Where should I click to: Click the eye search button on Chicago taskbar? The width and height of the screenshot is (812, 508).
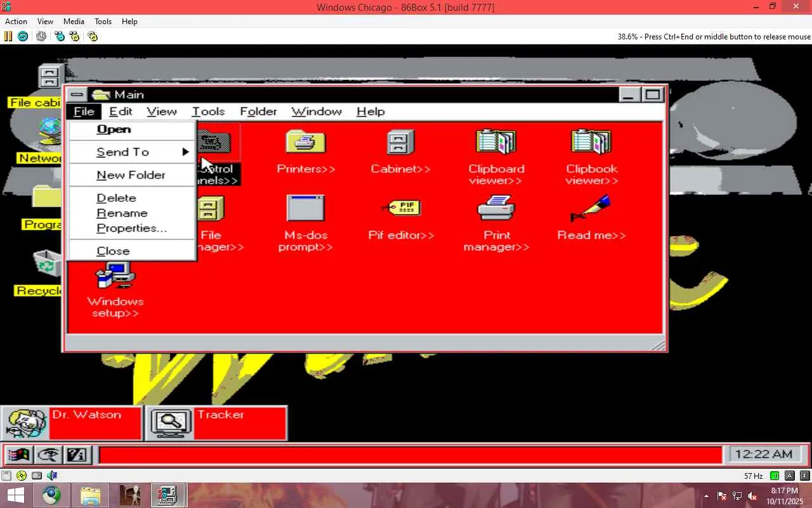48,455
